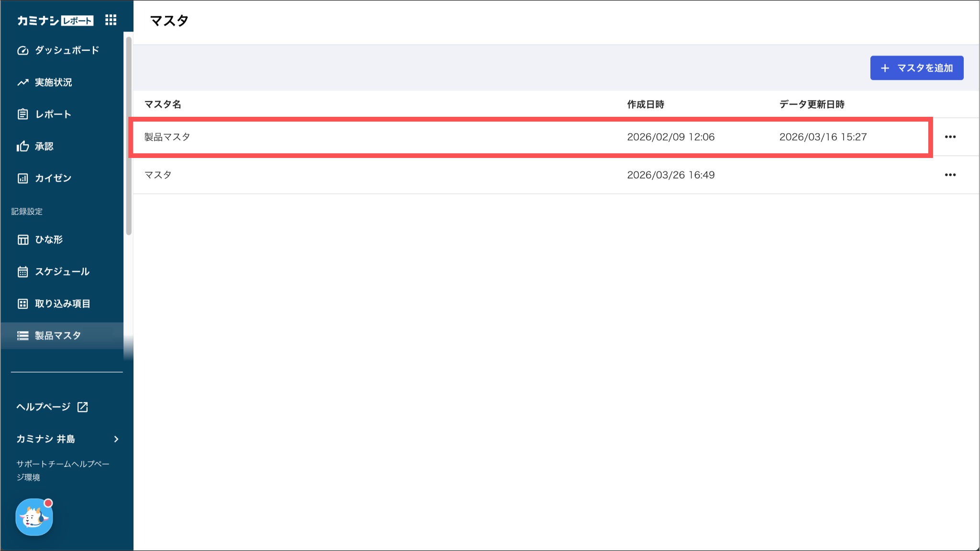
Task: Open more options for マスタ row
Action: pos(950,175)
